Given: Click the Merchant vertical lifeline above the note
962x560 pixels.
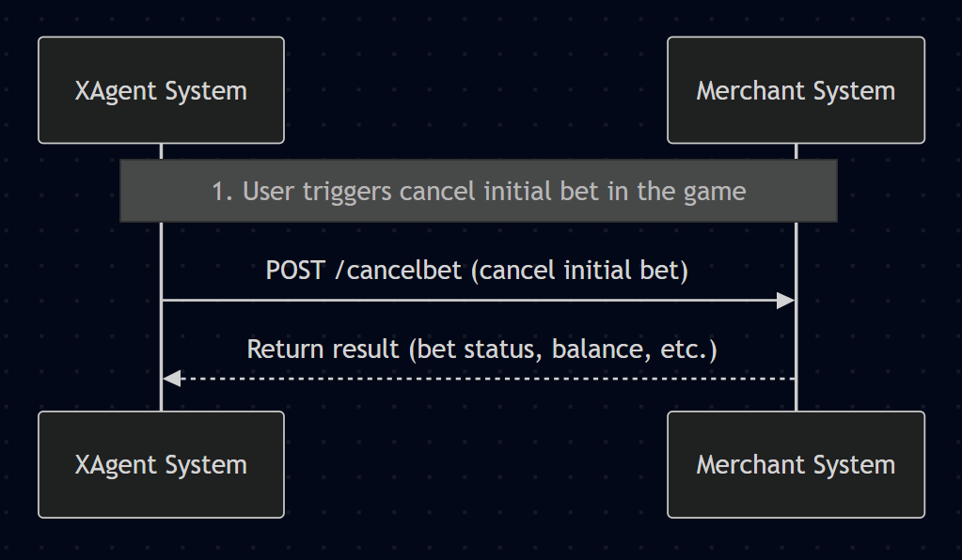Looking at the screenshot, I should 796,151.
